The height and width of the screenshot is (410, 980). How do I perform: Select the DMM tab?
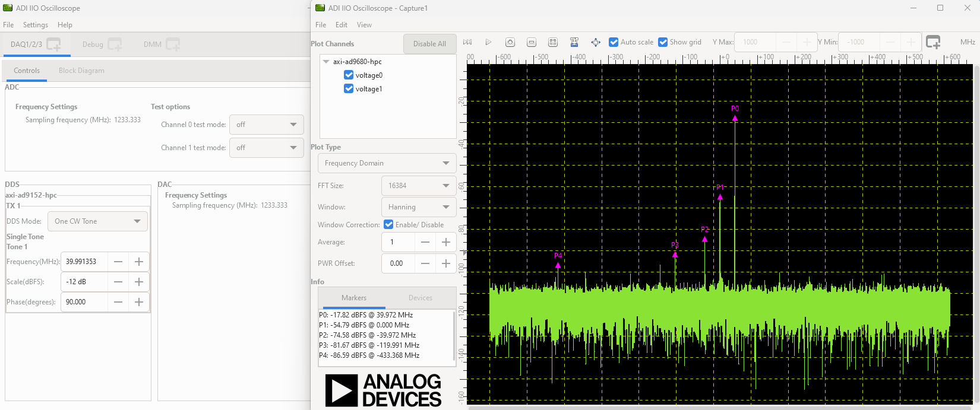pos(153,45)
